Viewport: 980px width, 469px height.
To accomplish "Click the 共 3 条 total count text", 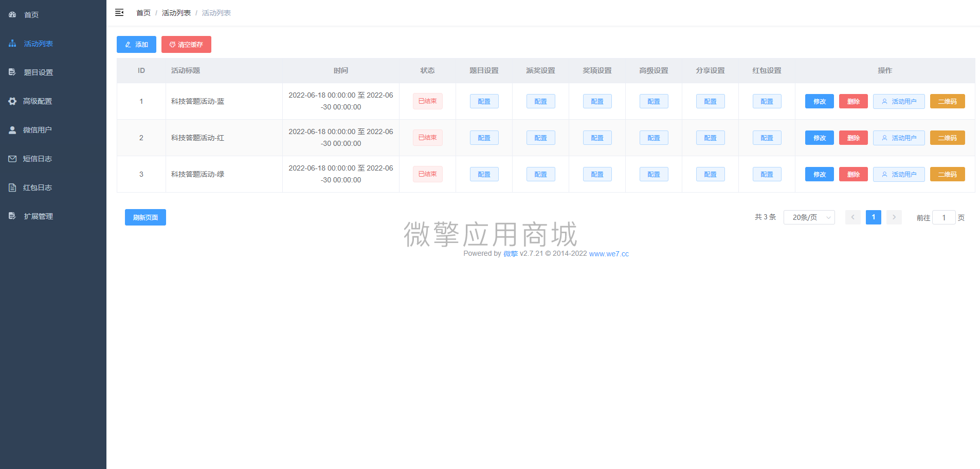I will (x=765, y=217).
